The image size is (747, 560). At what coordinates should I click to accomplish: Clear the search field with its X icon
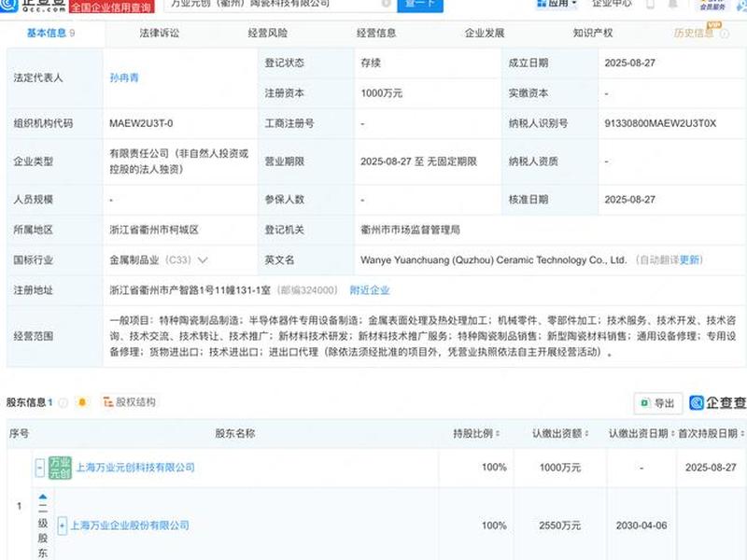tap(387, 4)
